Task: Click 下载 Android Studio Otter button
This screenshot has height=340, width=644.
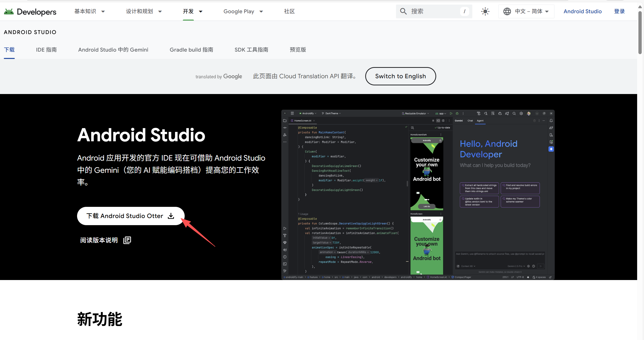Action: coord(131,216)
